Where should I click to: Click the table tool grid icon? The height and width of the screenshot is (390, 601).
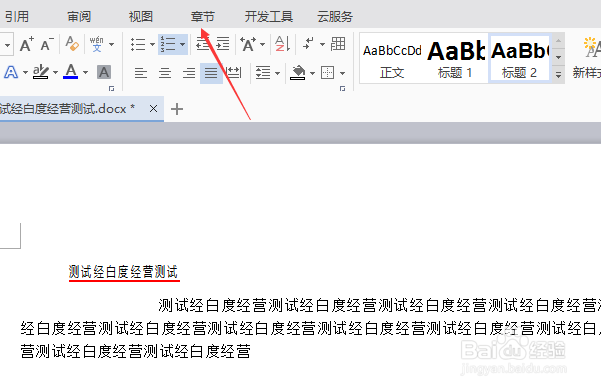tap(338, 44)
